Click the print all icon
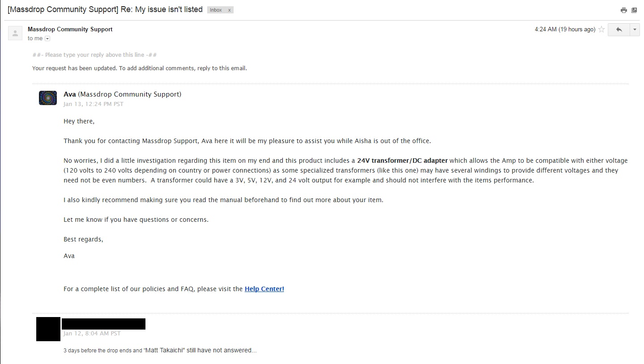 pyautogui.click(x=623, y=10)
